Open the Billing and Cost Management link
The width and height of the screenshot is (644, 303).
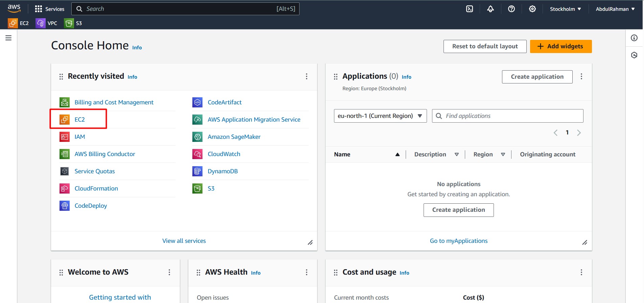click(x=114, y=102)
